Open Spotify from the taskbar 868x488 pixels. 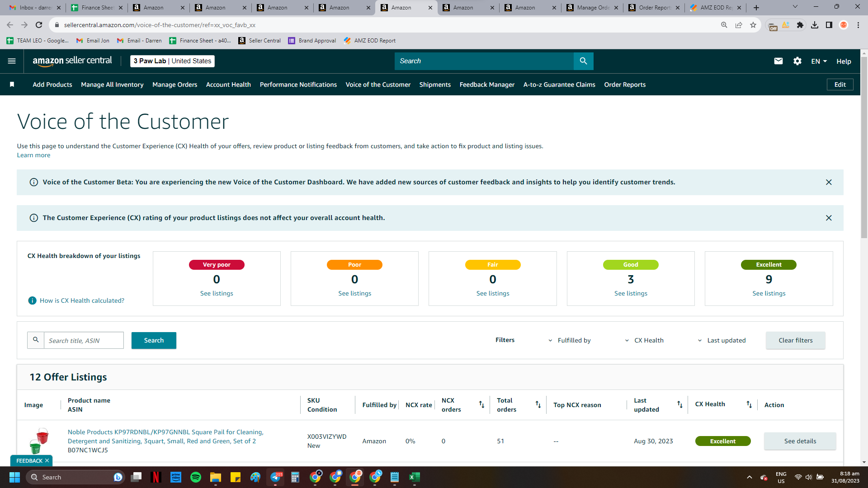[x=196, y=477]
